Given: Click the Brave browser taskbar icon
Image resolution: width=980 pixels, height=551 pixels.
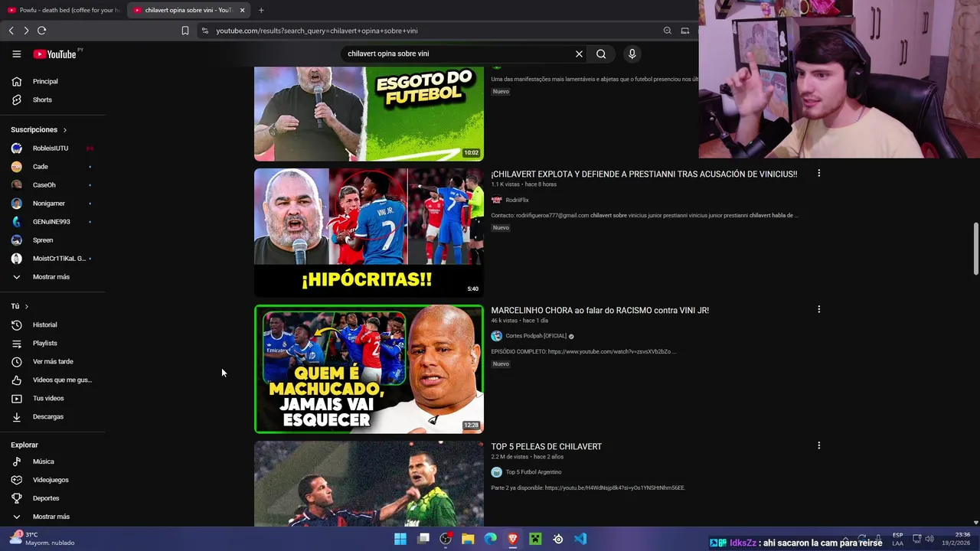Looking at the screenshot, I should [x=513, y=539].
